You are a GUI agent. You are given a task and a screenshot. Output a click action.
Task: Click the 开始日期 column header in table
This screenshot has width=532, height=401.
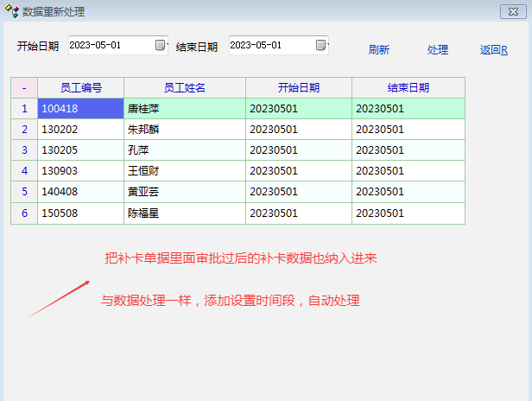(x=298, y=88)
